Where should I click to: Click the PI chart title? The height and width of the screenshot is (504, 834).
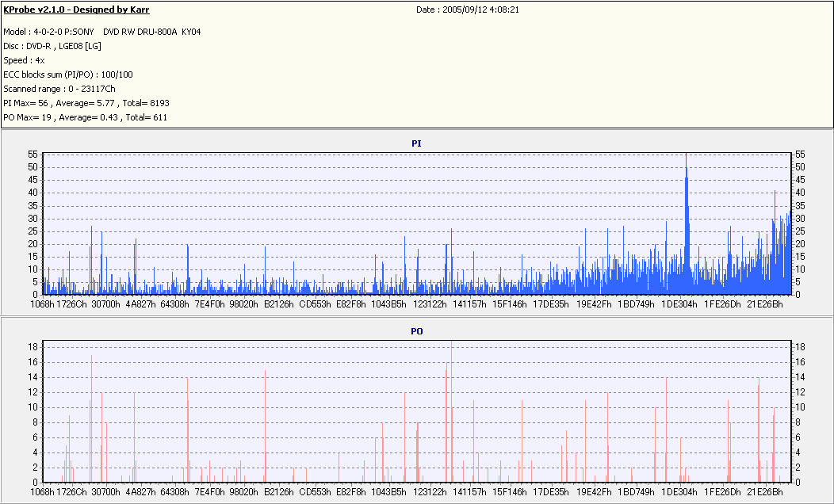(416, 143)
